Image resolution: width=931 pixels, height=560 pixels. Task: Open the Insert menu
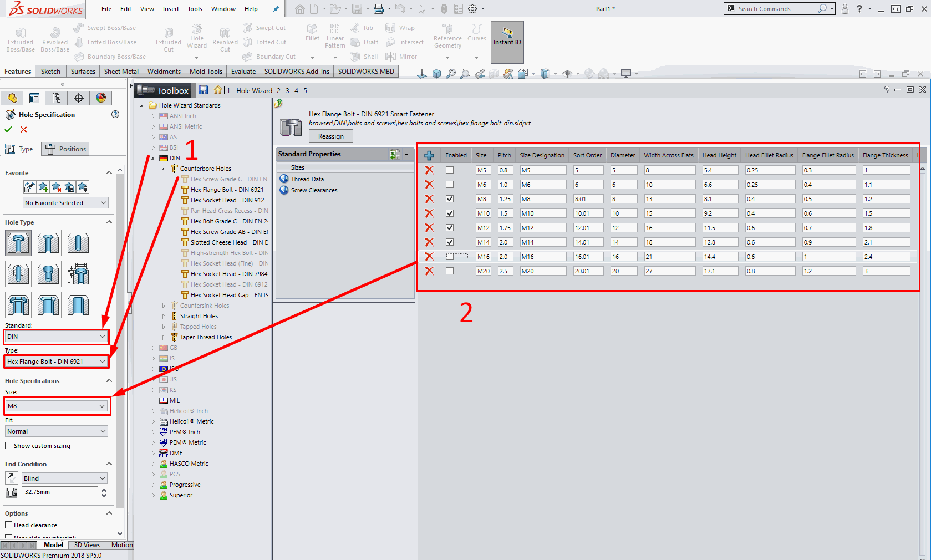tap(171, 9)
